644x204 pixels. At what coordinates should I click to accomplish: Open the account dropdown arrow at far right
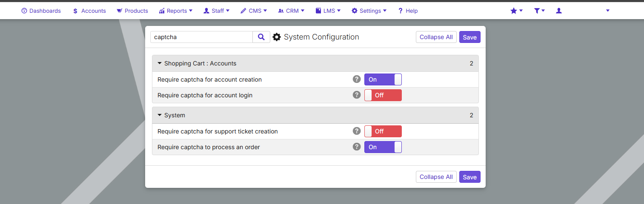pyautogui.click(x=607, y=11)
